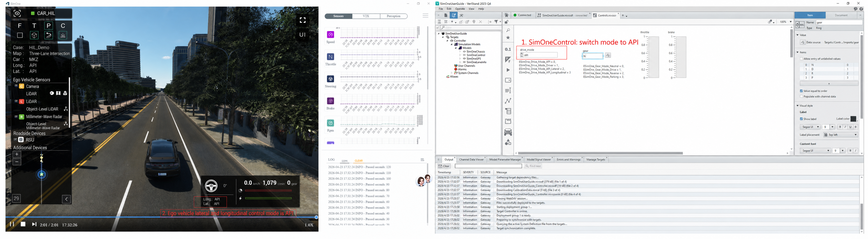The width and height of the screenshot is (868, 239).
Task: Click the camera view icon beside CAR_HIL
Action: click(x=17, y=13)
